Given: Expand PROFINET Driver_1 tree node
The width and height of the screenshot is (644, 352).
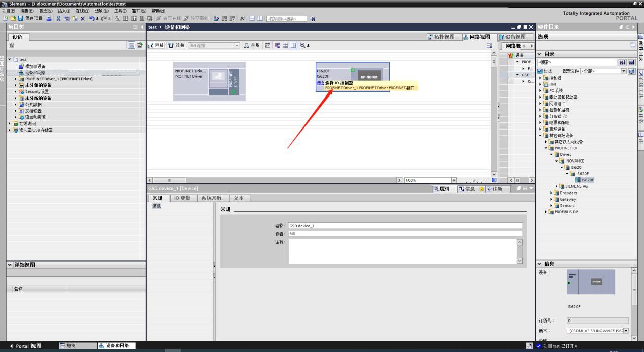Looking at the screenshot, I should point(15,79).
